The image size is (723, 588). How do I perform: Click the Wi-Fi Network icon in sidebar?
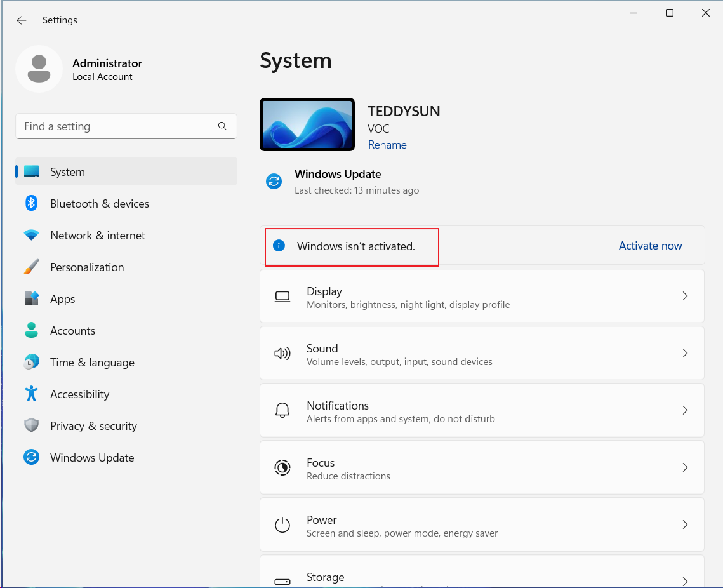pyautogui.click(x=31, y=235)
